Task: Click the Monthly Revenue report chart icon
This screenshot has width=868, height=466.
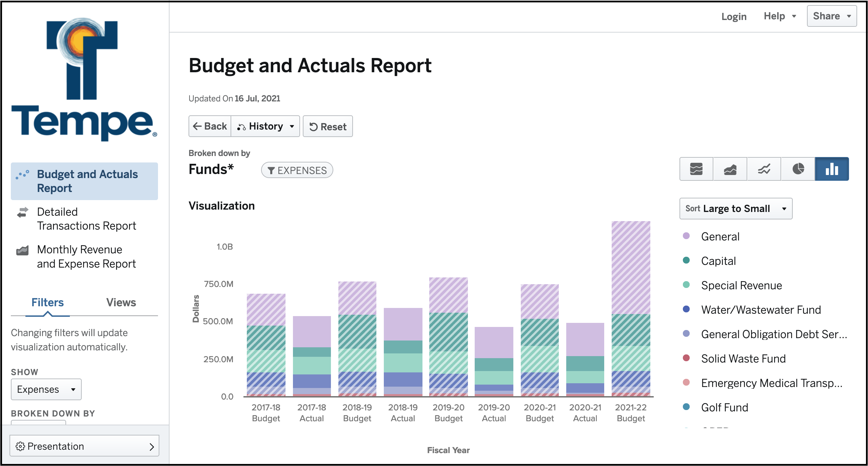Action: pos(23,250)
